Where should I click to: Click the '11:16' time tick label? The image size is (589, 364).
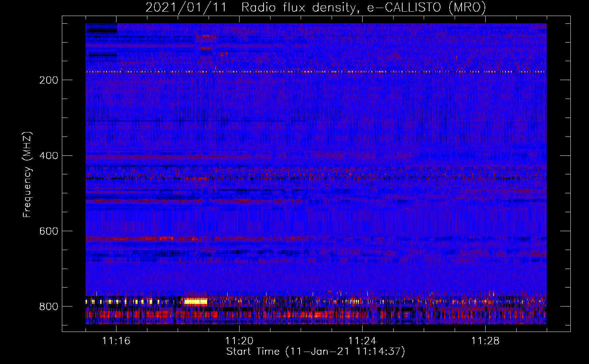[116, 341]
